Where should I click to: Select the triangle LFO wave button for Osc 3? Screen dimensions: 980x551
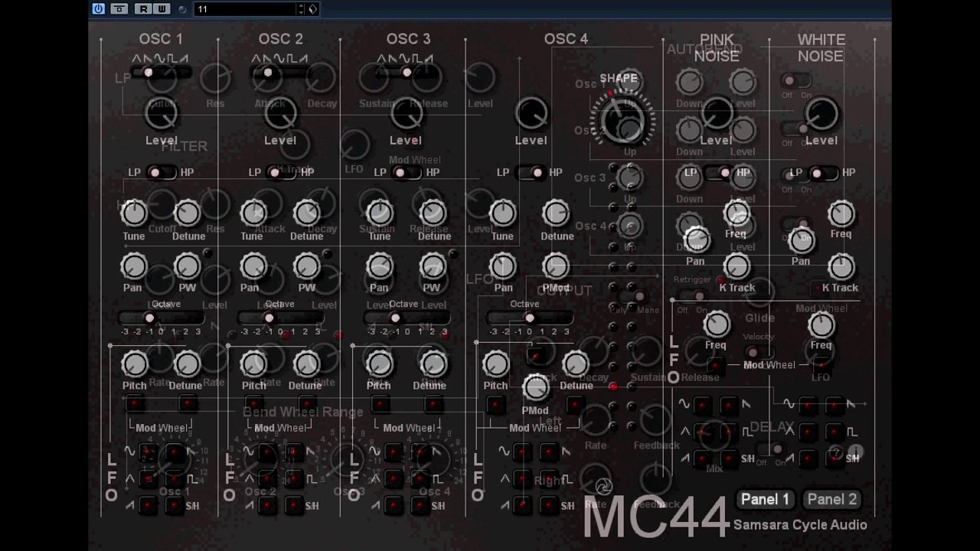click(394, 479)
